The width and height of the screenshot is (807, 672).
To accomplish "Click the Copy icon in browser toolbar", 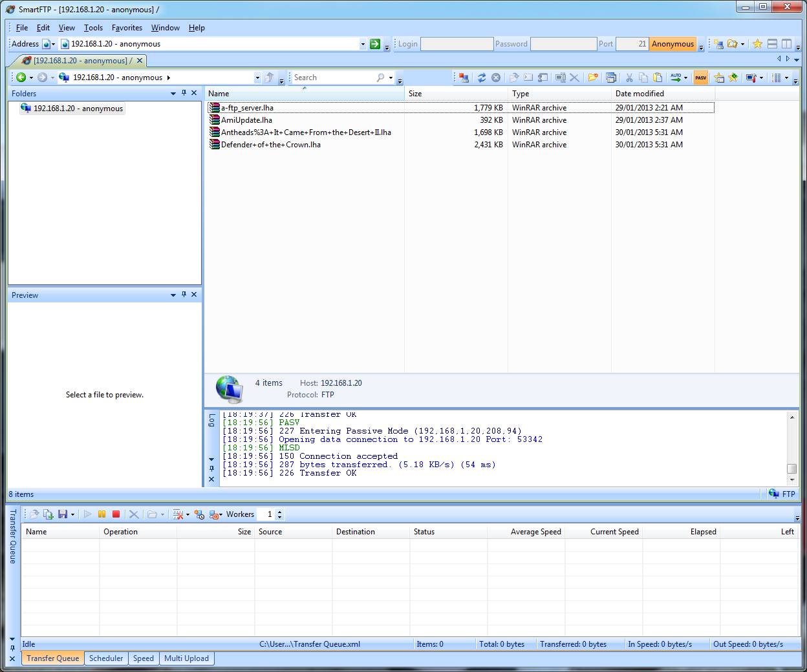I will 643,78.
